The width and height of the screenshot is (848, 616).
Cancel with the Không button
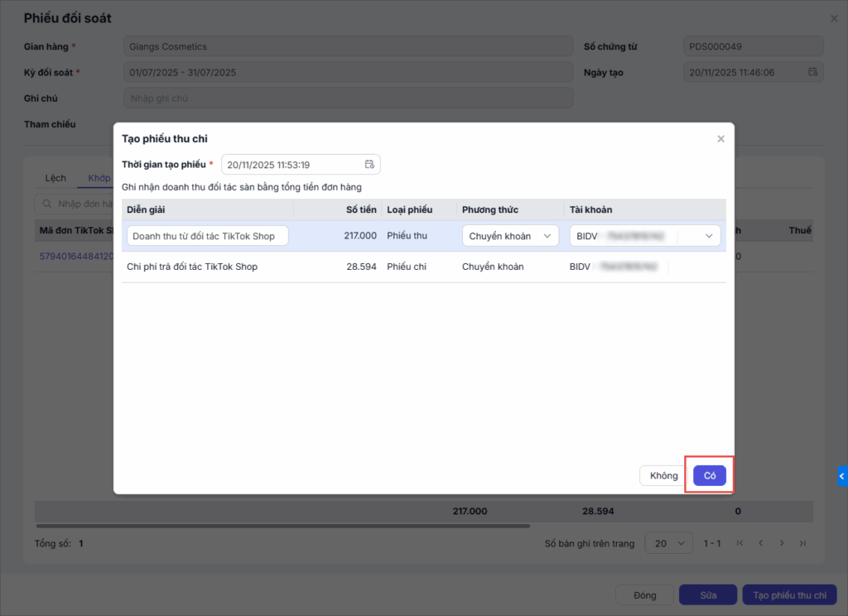pos(663,475)
